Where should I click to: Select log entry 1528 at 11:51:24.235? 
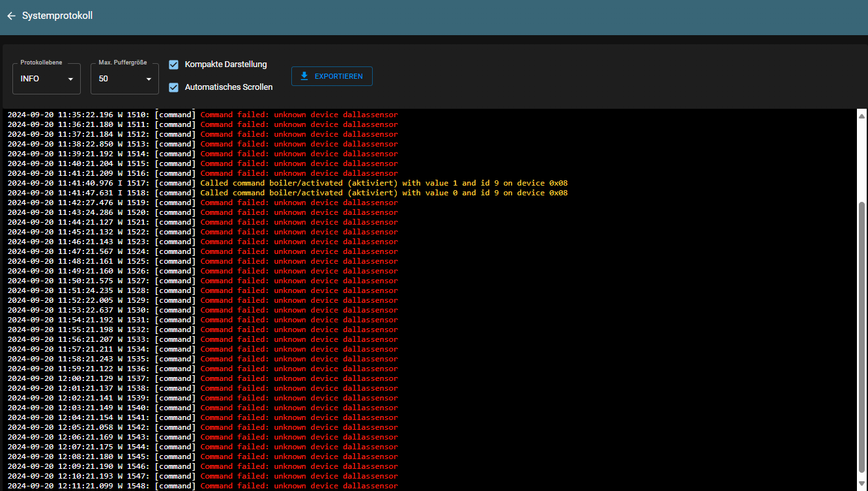click(x=203, y=290)
